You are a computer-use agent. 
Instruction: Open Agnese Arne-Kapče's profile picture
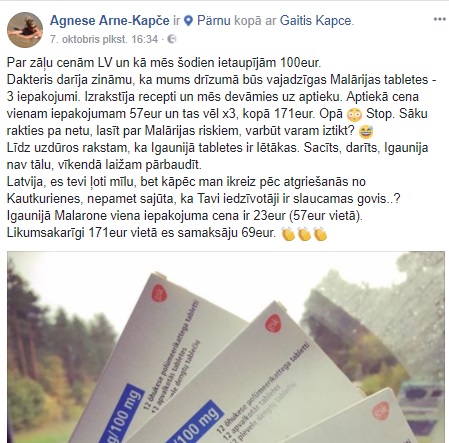25,30
